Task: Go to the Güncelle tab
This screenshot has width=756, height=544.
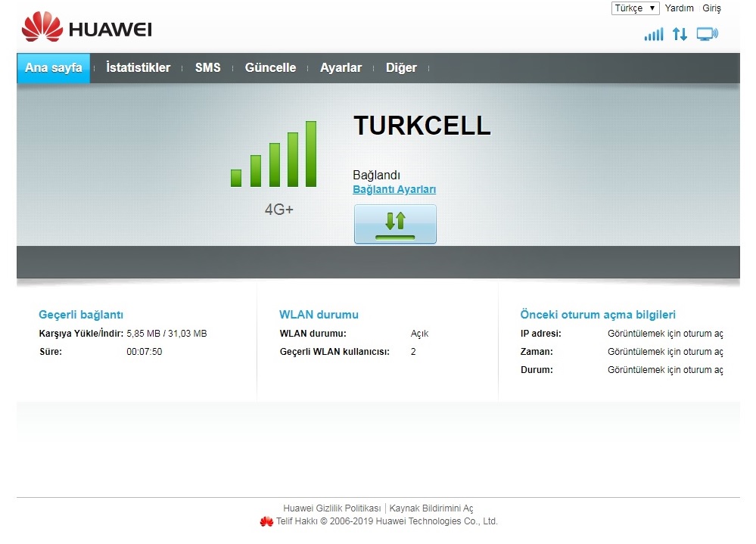Action: tap(270, 67)
